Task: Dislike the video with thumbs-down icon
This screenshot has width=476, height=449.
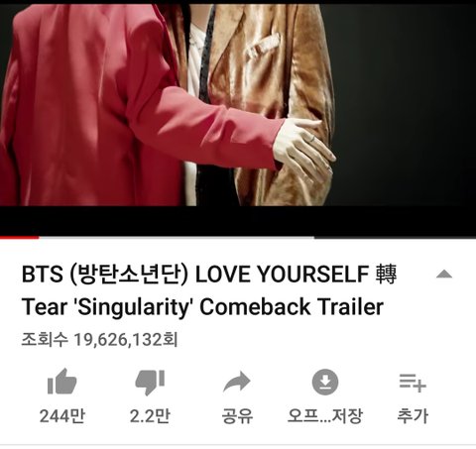Action: (x=150, y=383)
